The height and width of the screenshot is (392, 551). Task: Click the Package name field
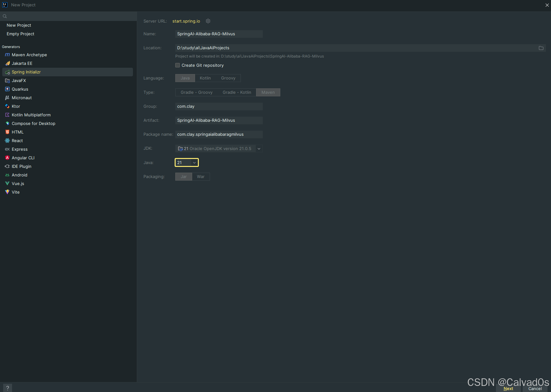point(219,134)
